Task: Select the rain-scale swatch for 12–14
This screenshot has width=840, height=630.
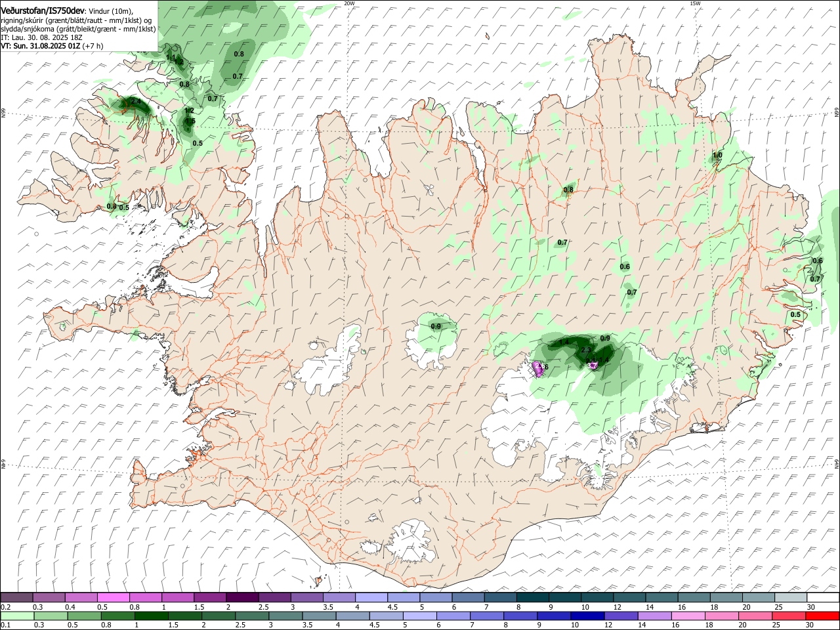Action: (621, 616)
